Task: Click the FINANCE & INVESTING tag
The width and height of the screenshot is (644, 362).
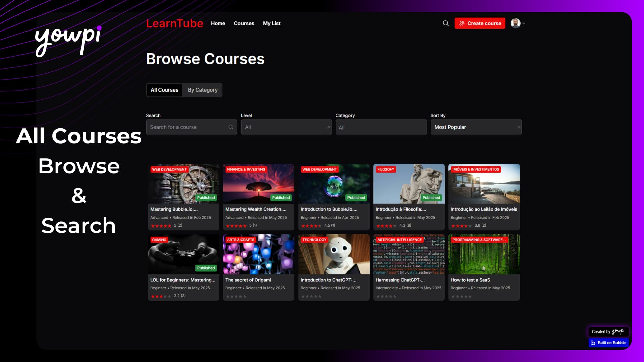Action: 246,169
